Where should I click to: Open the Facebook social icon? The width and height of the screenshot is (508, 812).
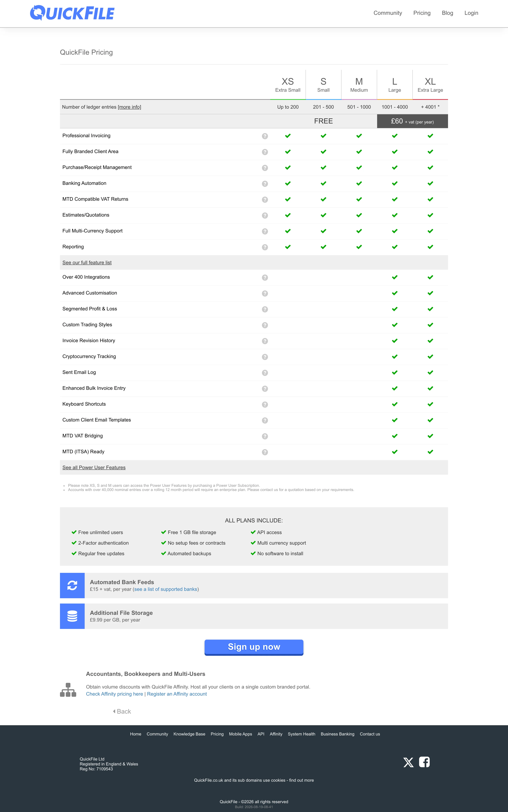point(424,762)
